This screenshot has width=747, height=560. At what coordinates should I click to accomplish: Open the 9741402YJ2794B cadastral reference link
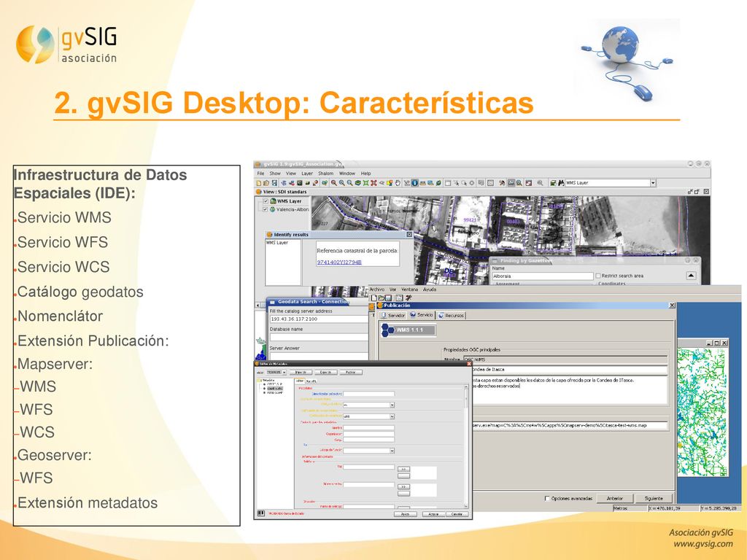coord(339,262)
